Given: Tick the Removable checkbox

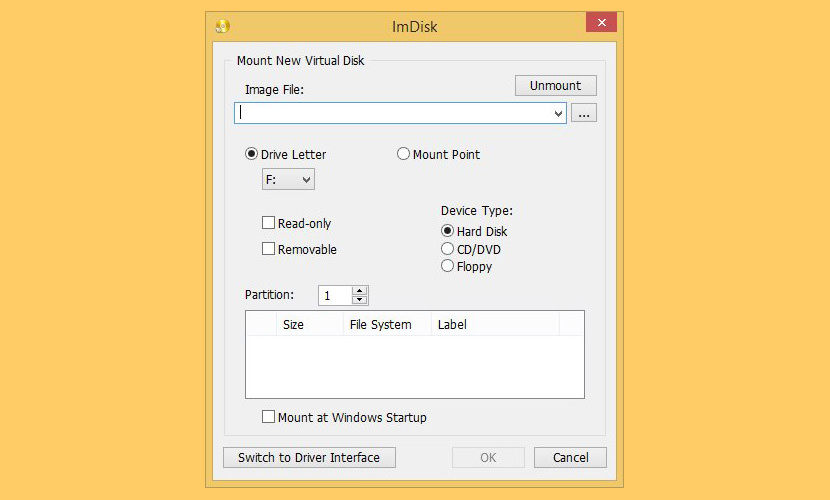Looking at the screenshot, I should [x=268, y=249].
